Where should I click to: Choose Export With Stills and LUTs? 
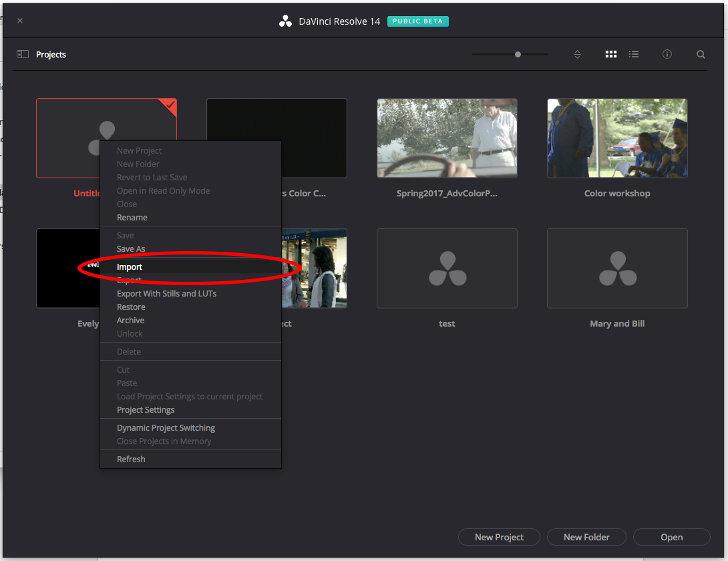tap(166, 293)
